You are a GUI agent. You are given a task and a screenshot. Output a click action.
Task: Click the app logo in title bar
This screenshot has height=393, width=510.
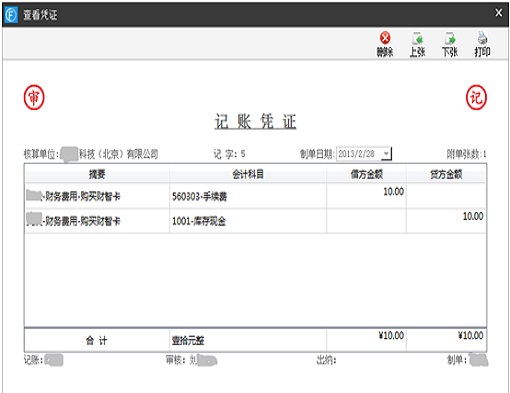tap(11, 14)
